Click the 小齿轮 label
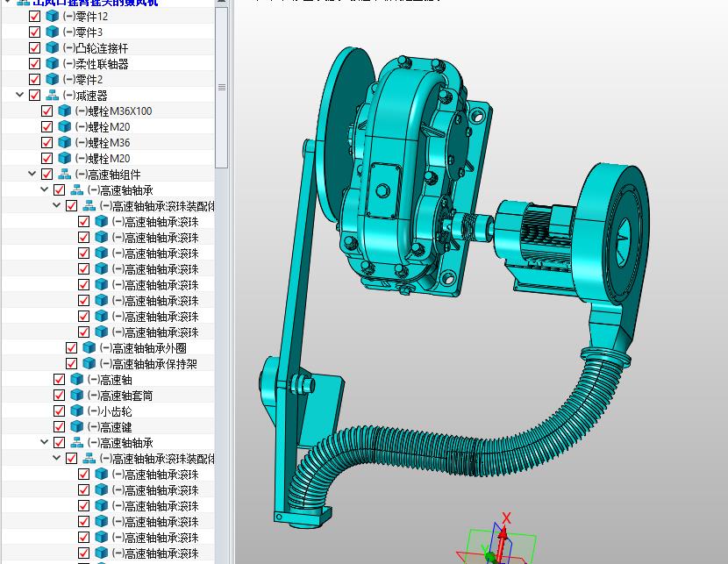Viewport: 728px width, 564px height. tap(110, 411)
